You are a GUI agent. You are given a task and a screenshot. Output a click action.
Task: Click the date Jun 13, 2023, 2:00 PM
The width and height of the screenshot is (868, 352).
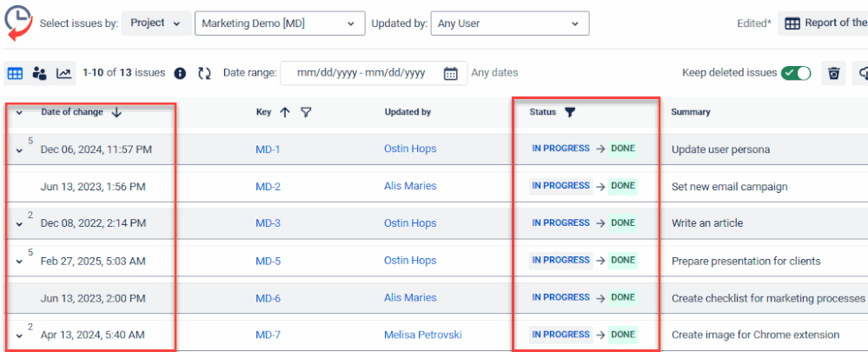93,298
